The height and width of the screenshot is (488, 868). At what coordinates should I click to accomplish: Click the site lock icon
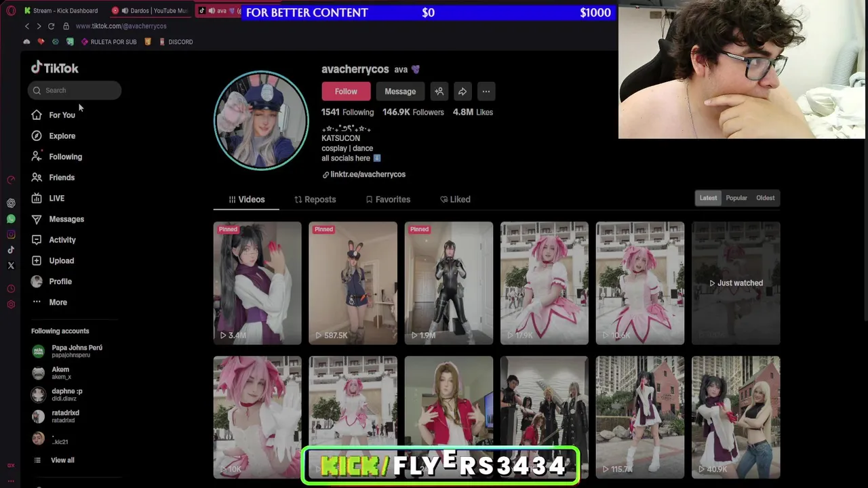coord(66,26)
